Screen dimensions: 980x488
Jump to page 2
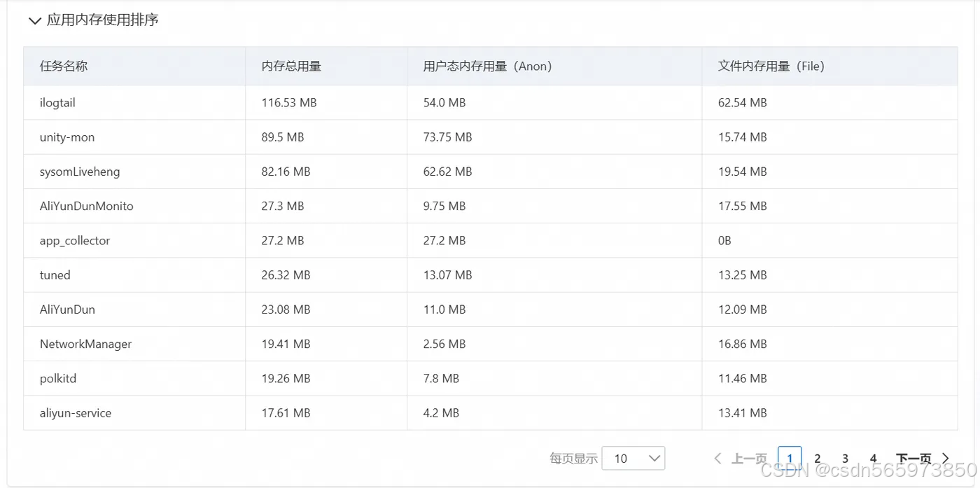click(x=817, y=459)
